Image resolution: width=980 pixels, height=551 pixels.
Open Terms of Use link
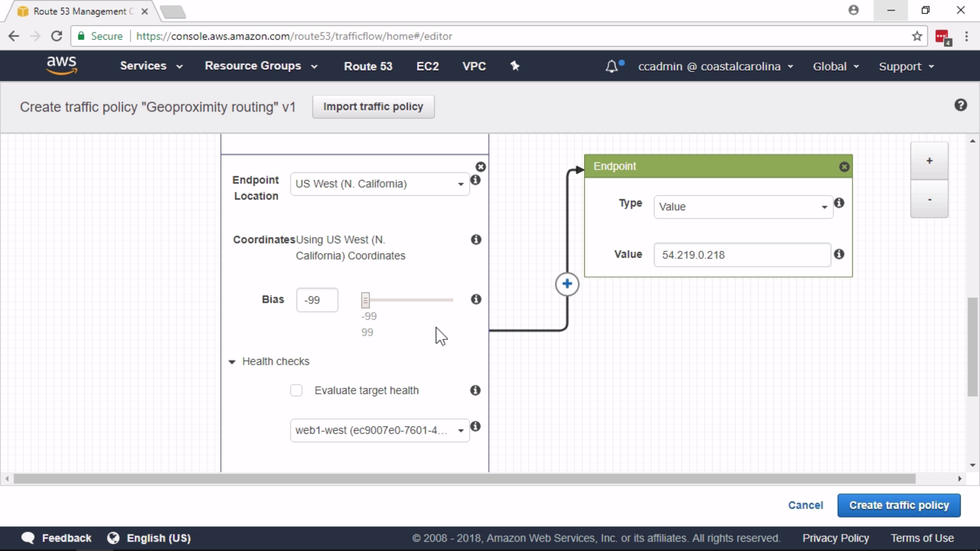click(922, 538)
